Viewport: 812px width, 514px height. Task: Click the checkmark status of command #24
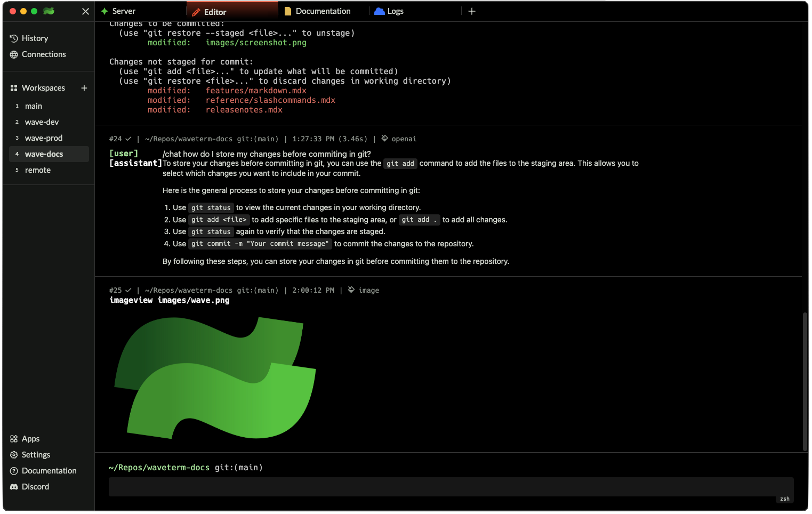click(x=128, y=139)
